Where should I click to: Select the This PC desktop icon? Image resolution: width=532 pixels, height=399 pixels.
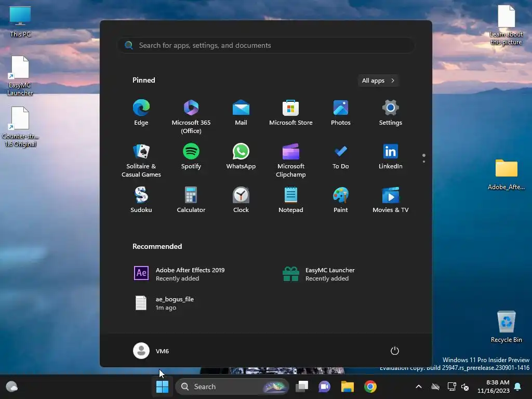click(20, 22)
